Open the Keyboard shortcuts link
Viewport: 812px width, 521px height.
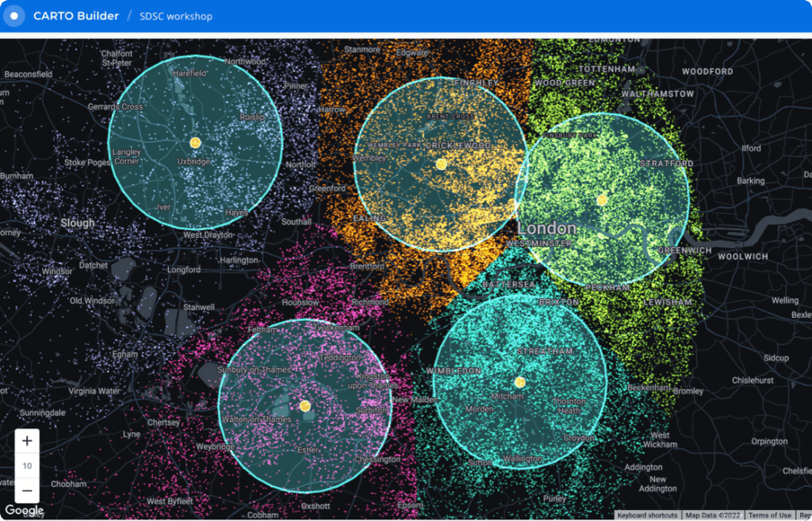click(x=647, y=515)
